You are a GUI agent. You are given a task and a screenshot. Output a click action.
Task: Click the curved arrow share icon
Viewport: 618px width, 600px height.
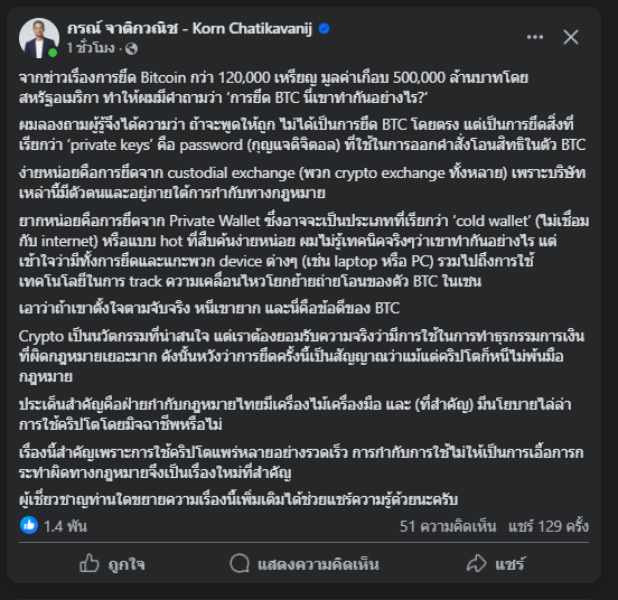click(x=477, y=563)
